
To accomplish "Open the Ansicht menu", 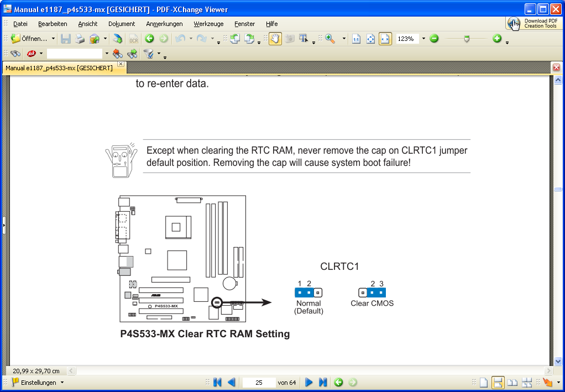I will coord(87,24).
